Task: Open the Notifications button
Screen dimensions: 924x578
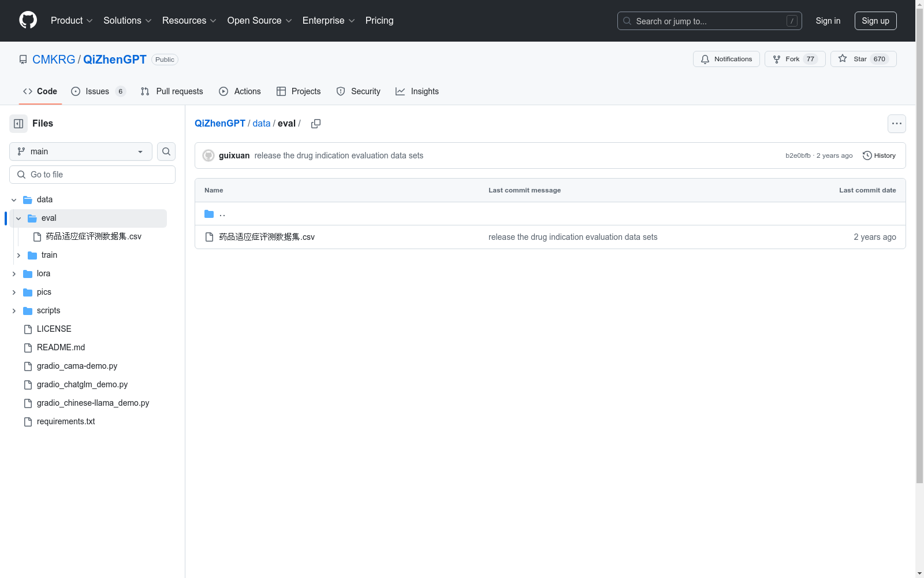Action: (x=726, y=59)
